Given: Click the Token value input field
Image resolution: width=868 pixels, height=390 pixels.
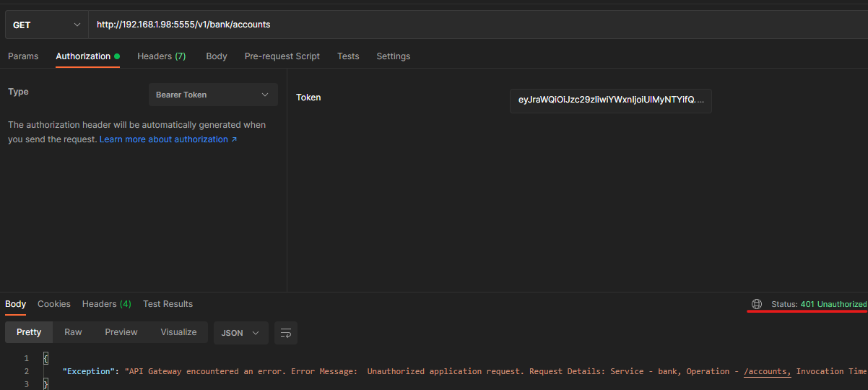Looking at the screenshot, I should (x=610, y=100).
